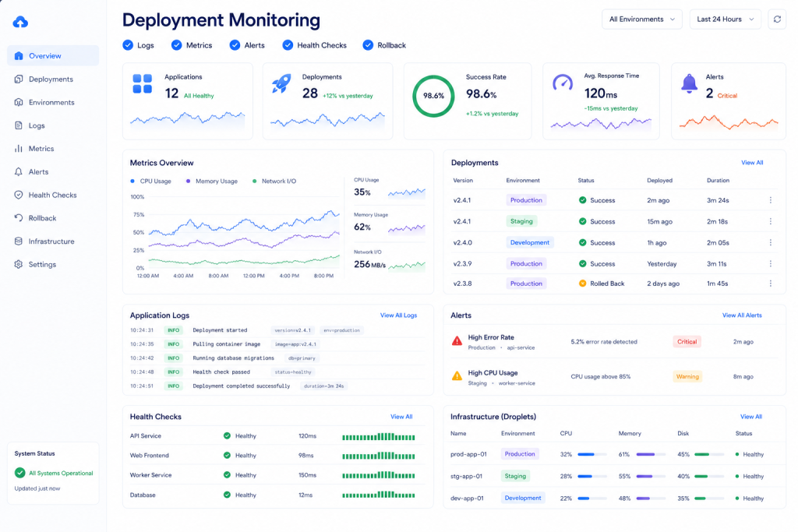
Task: Open Logs in the sidebar
Action: click(53, 125)
